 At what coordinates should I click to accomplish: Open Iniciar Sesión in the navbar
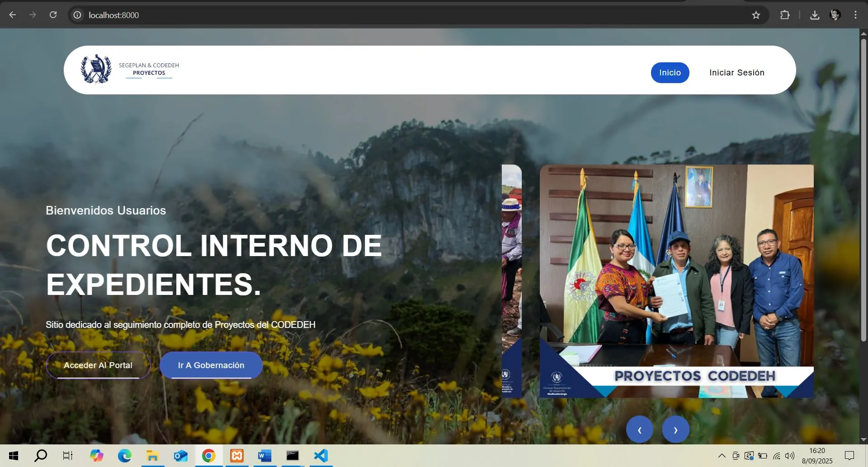[736, 72]
